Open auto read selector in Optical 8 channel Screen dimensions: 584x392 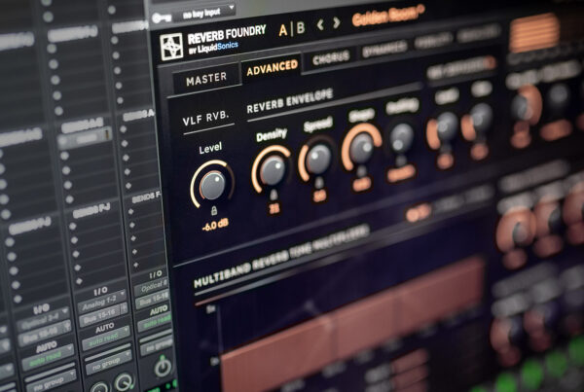(x=156, y=324)
